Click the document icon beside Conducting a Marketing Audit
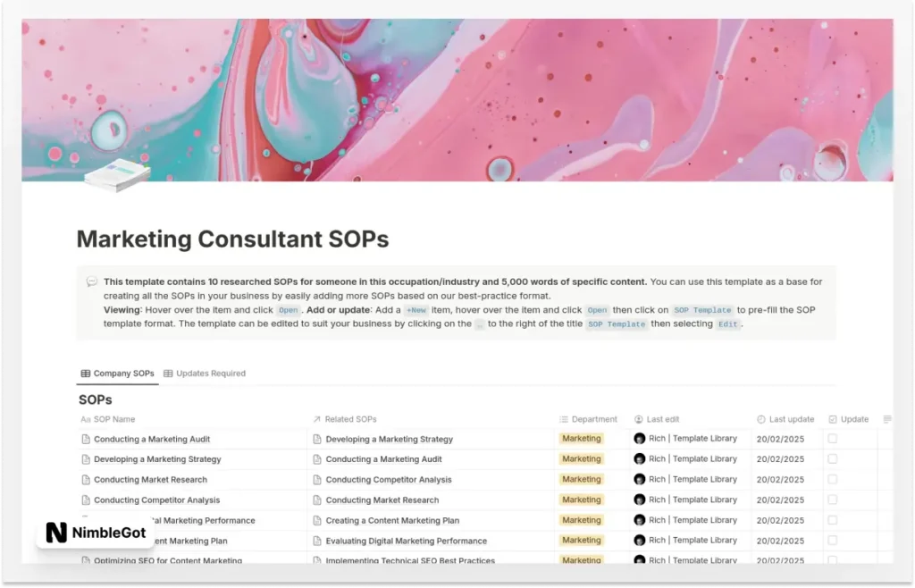Image resolution: width=915 pixels, height=588 pixels. 84,438
